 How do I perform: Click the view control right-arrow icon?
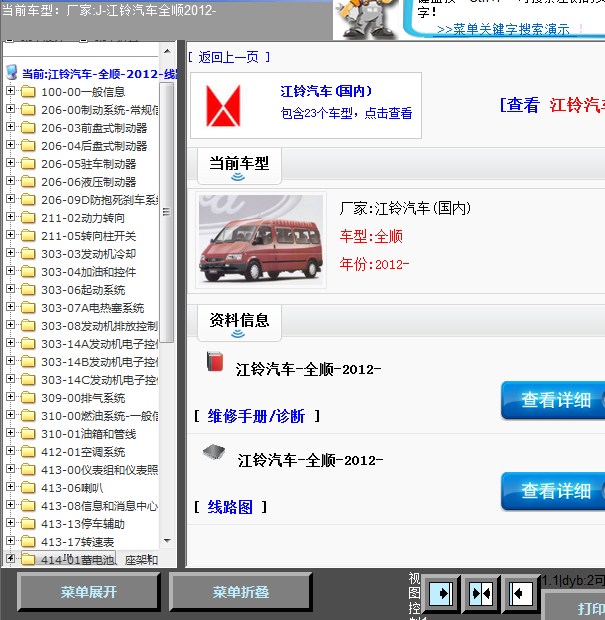tap(441, 593)
